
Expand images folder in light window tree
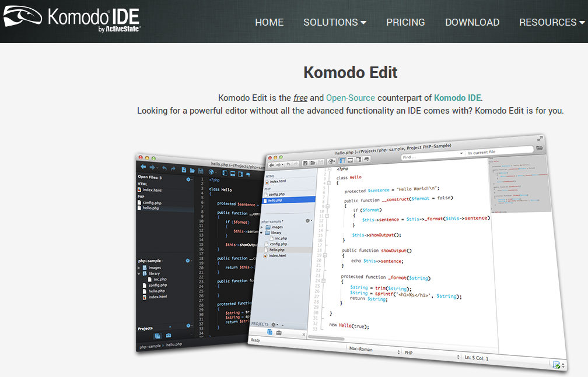pyautogui.click(x=262, y=227)
